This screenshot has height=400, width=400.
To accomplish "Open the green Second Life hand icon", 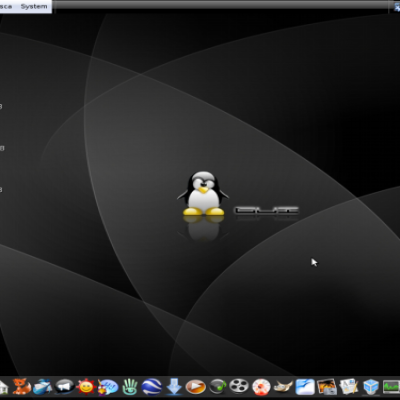I will 130,387.
